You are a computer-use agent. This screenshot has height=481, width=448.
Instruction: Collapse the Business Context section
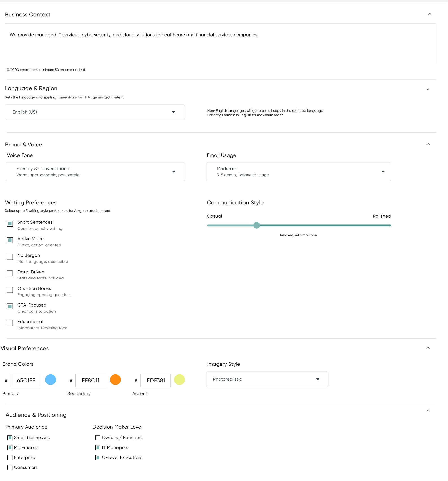point(430,14)
